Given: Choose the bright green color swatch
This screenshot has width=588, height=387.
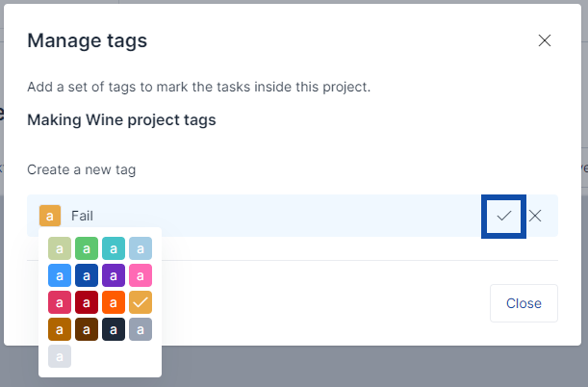Looking at the screenshot, I should click(x=87, y=248).
